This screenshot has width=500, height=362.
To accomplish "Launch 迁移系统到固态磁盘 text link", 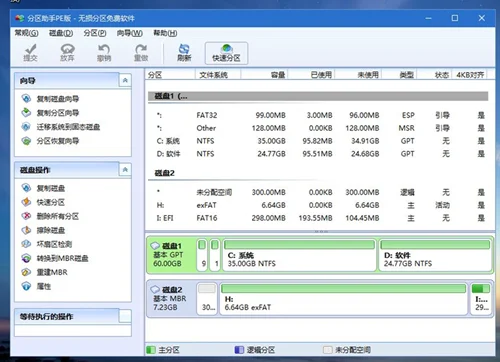I will [68, 127].
